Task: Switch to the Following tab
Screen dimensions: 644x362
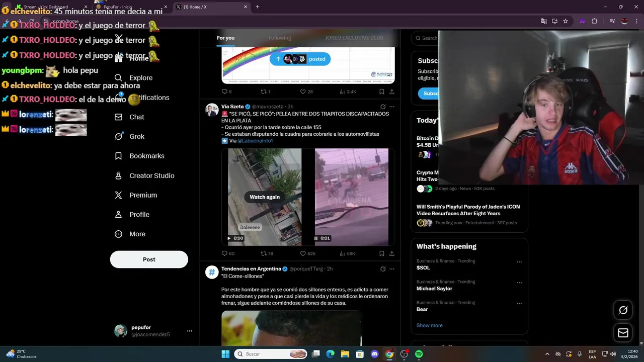Action: point(280,38)
